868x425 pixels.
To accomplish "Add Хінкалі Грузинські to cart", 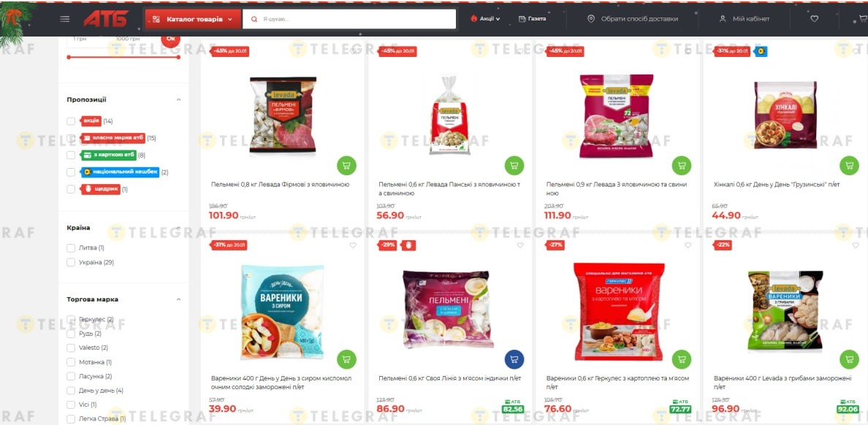I will click(849, 165).
